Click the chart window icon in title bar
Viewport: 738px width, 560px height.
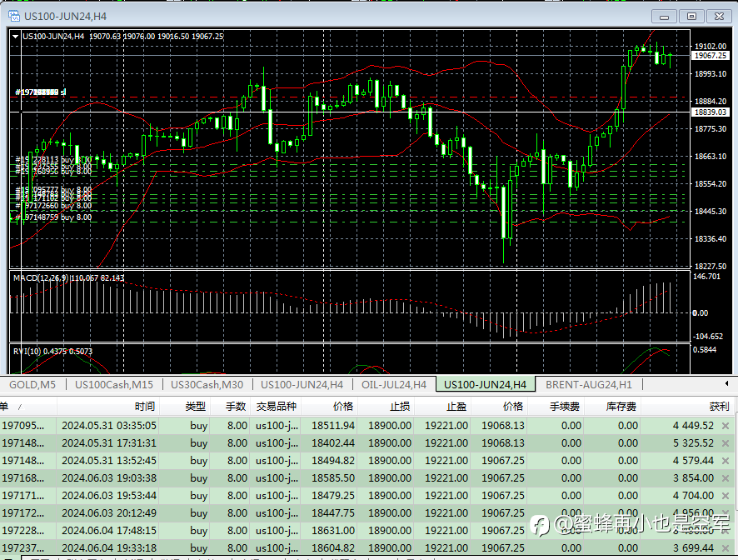tap(13, 16)
